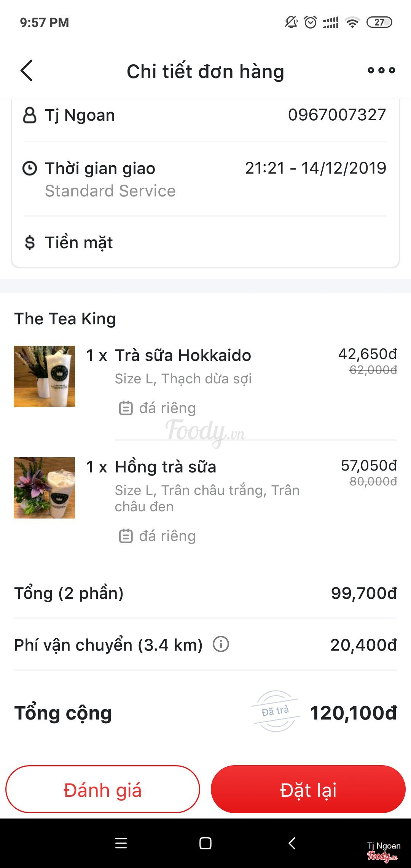Select the Trà sữa Hokkaido item name
Screen dimensions: 411x868
[183, 355]
